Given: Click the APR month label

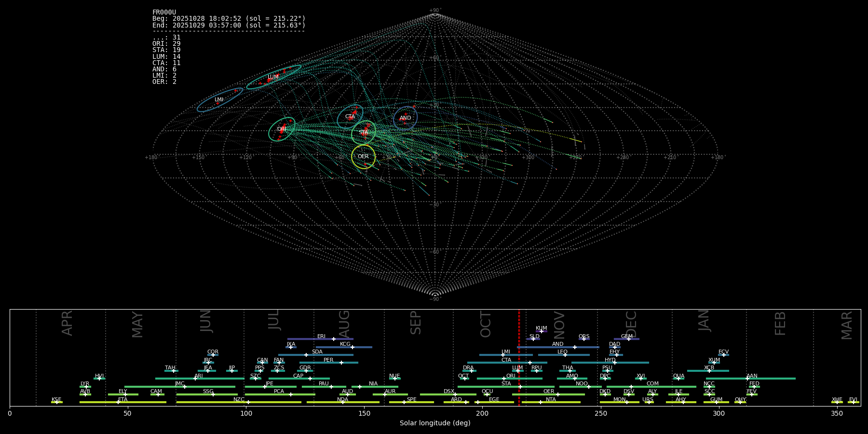Looking at the screenshot, I should [67, 323].
